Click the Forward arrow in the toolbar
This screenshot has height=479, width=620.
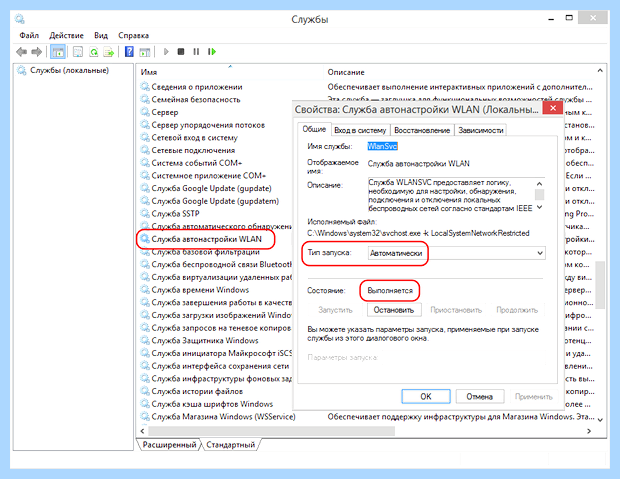tap(36, 51)
